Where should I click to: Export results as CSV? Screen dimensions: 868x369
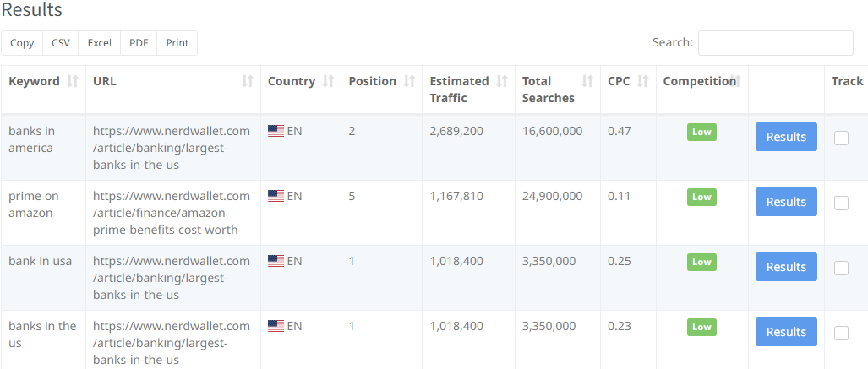(61, 43)
